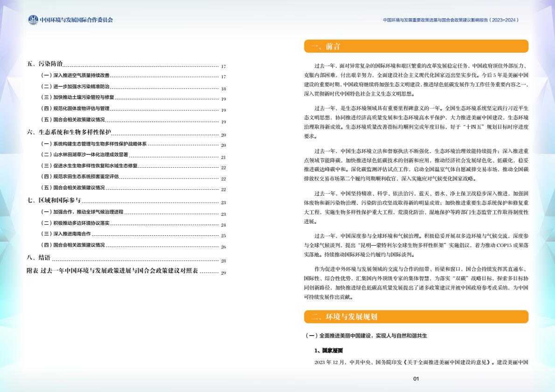Click paragraph starting 过去一年,中国生态环境立法和督察执法
Image resolution: width=555 pixels, height=392 pixels.
416,165
